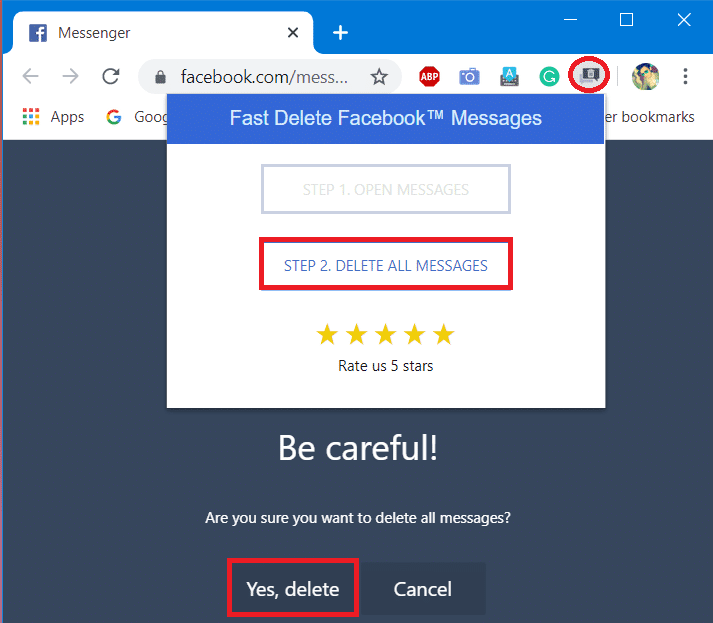The width and height of the screenshot is (713, 623).
Task: Click the Facebook favicon on tab
Action: [x=38, y=33]
